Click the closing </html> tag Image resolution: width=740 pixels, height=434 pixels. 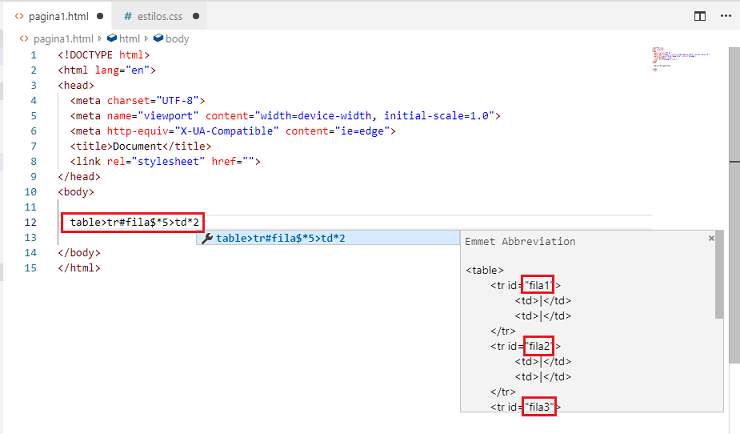79,268
